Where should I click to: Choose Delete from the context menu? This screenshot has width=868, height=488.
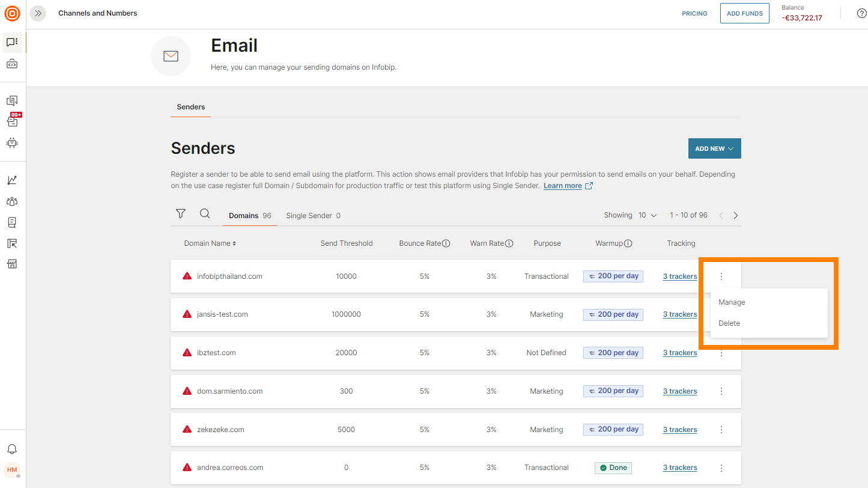pos(729,323)
